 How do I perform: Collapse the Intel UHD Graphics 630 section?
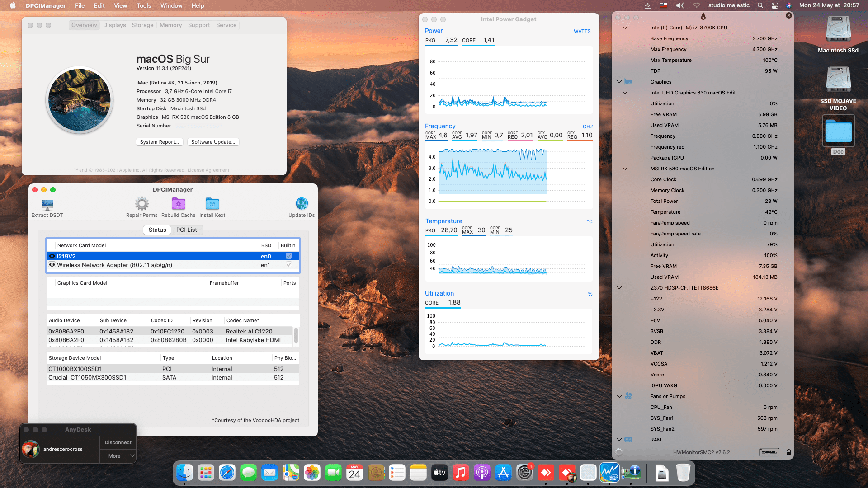click(x=625, y=93)
